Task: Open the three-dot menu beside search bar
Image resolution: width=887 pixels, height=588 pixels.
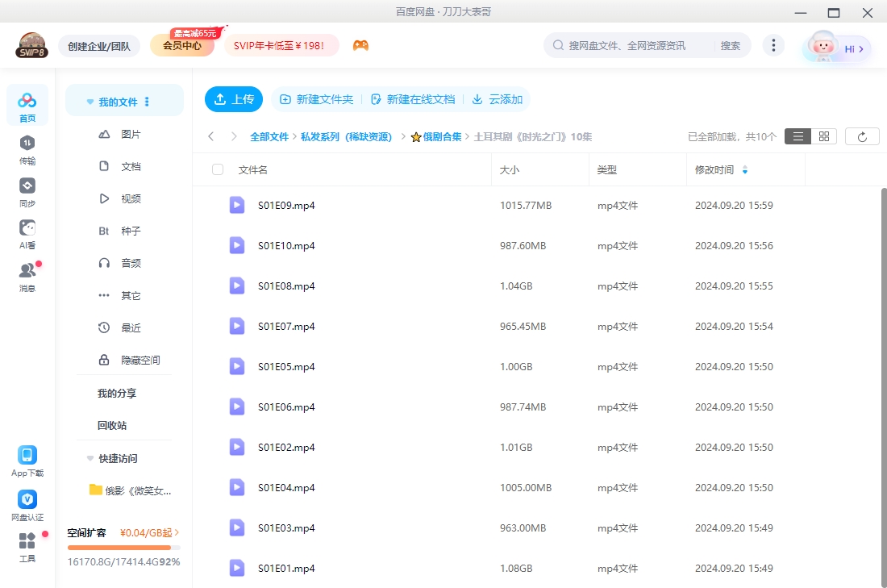Action: click(x=773, y=45)
